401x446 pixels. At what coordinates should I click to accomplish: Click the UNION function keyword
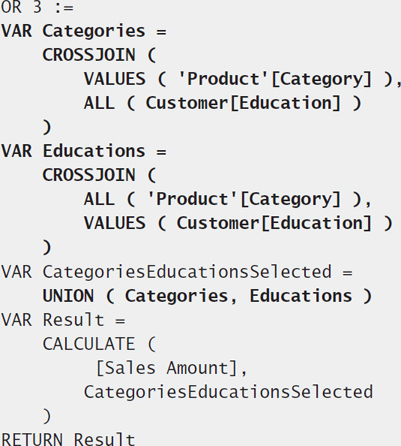tap(68, 296)
